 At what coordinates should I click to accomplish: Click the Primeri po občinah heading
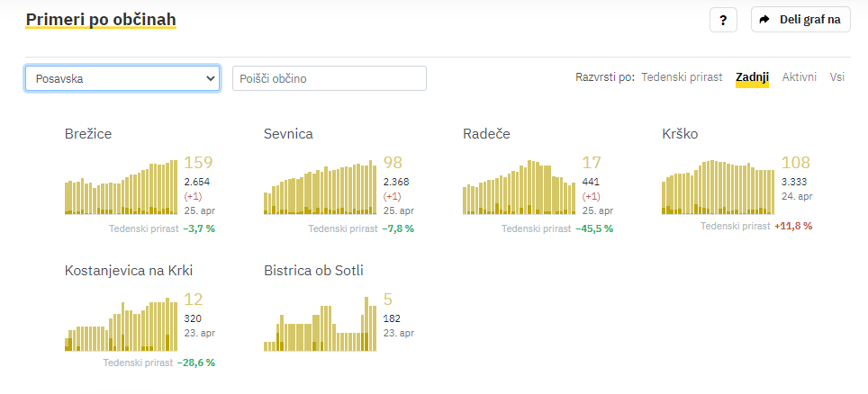101,19
